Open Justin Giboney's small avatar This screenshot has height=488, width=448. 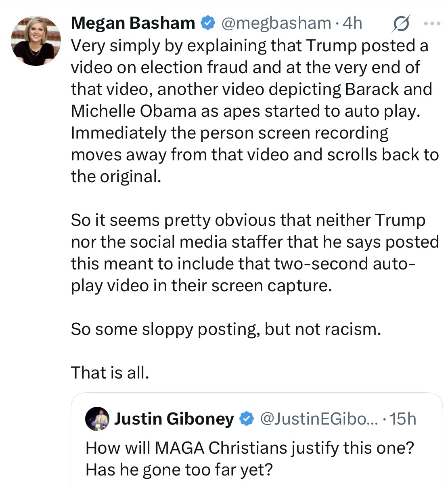[97, 419]
